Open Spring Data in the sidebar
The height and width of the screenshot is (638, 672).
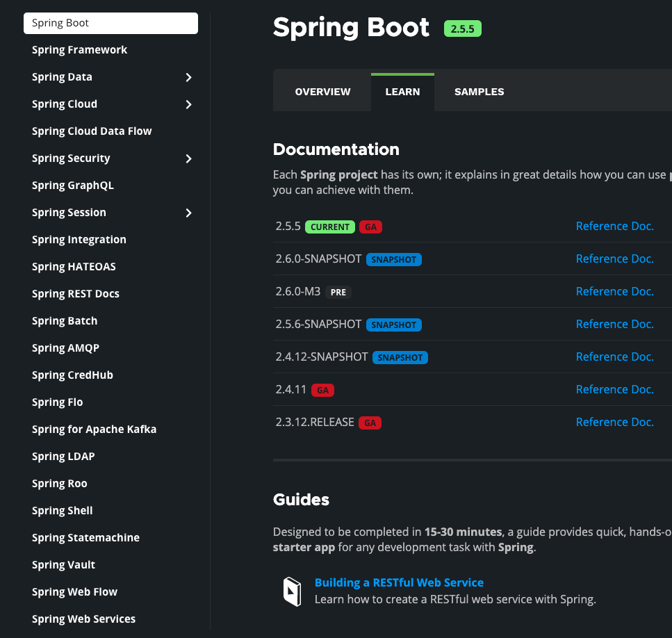pyautogui.click(x=62, y=77)
